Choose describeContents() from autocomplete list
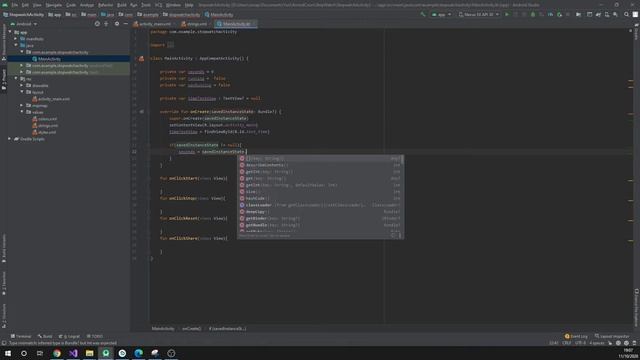The width and height of the screenshot is (640, 360). click(x=320, y=165)
